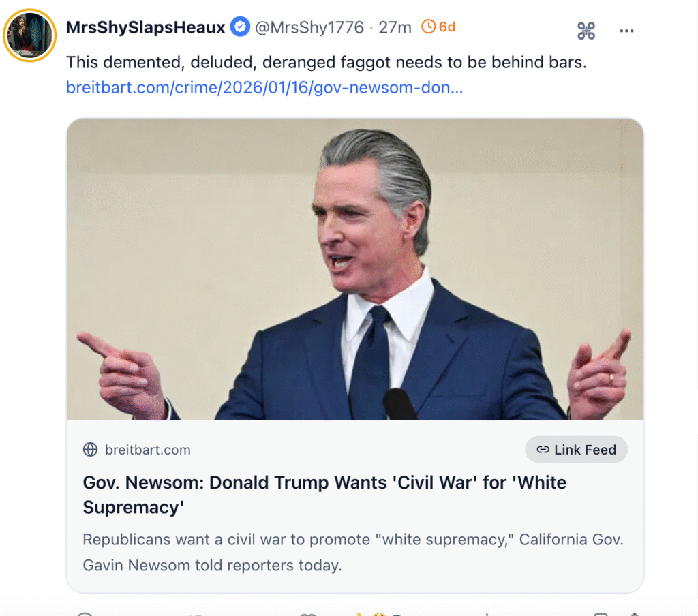Click the orange clock 6d icon

tap(429, 27)
